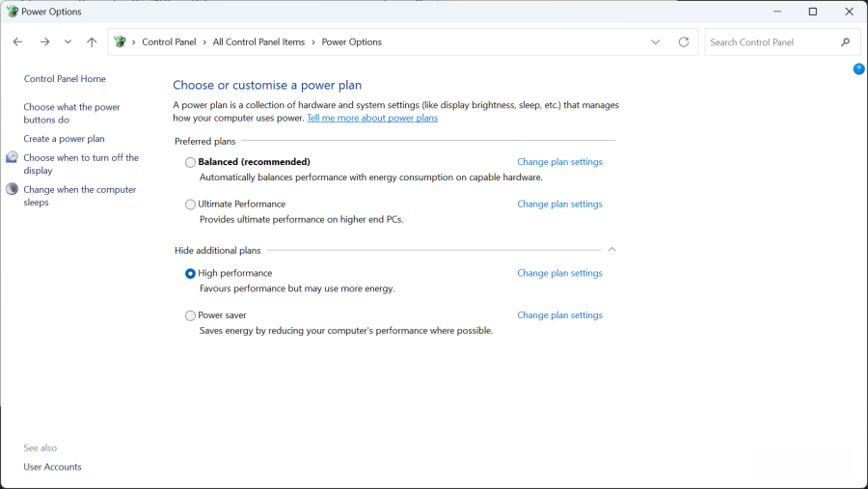Select the High performance plan
Image resolution: width=868 pixels, height=489 pixels.
click(x=190, y=274)
